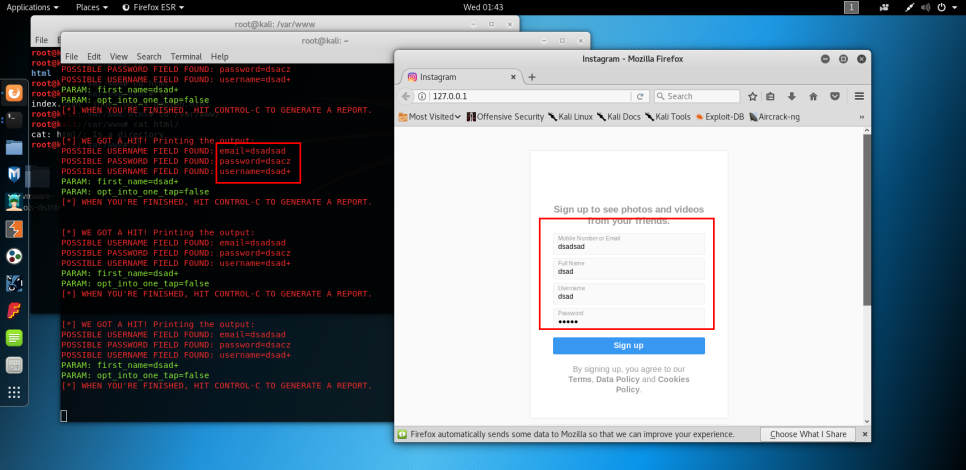Expand the Applications menu
Image resolution: width=966 pixels, height=470 pixels.
(33, 7)
